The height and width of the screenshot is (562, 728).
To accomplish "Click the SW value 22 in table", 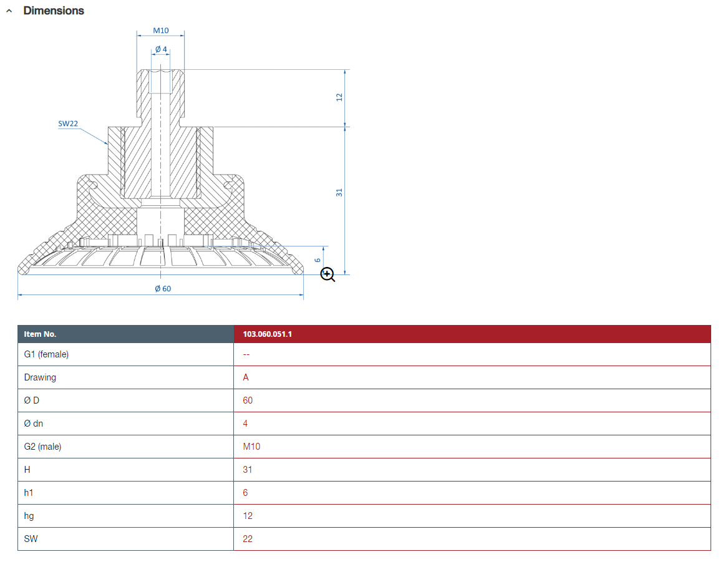I will pyautogui.click(x=248, y=539).
